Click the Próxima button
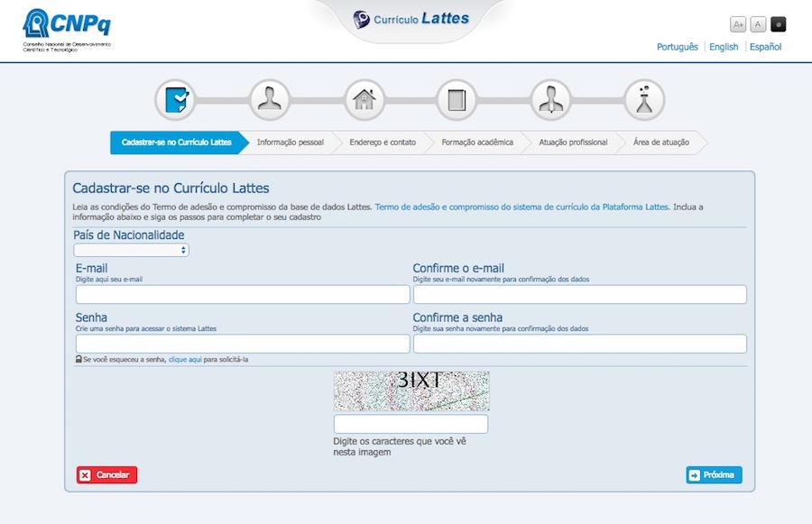This screenshot has width=812, height=524. (714, 474)
